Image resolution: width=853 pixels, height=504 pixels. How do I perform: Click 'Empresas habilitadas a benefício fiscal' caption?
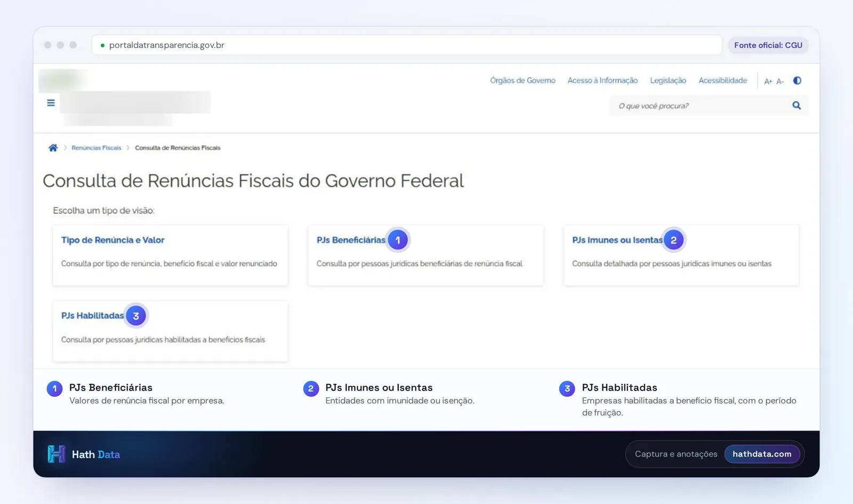tap(689, 407)
